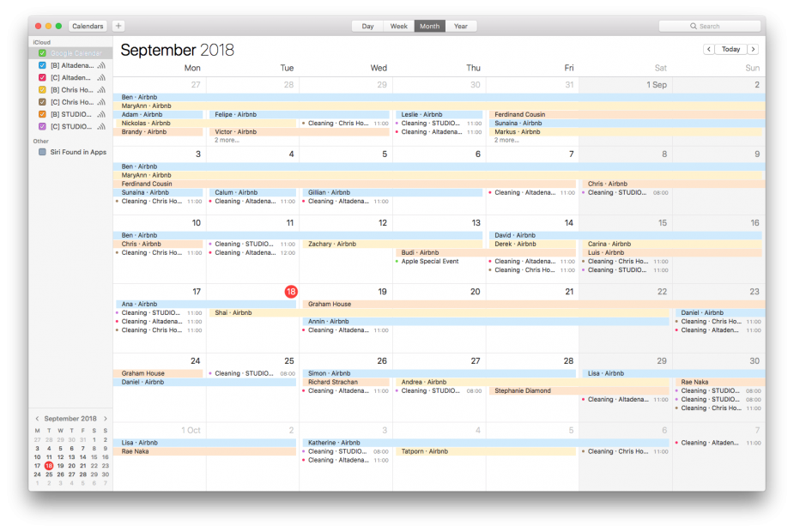This screenshot has width=794, height=532.
Task: Select the Month view tab
Action: pos(429,26)
